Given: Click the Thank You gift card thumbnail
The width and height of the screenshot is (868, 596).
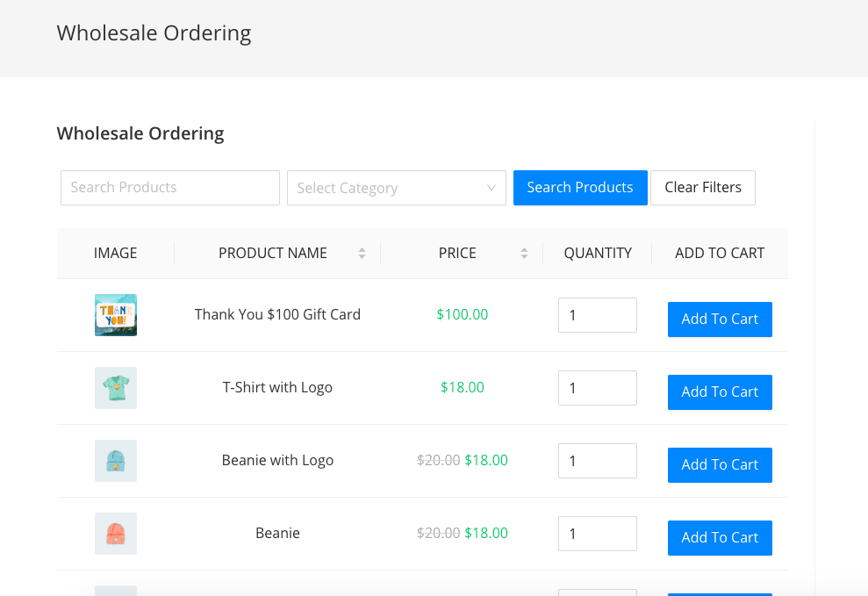Looking at the screenshot, I should coord(116,315).
